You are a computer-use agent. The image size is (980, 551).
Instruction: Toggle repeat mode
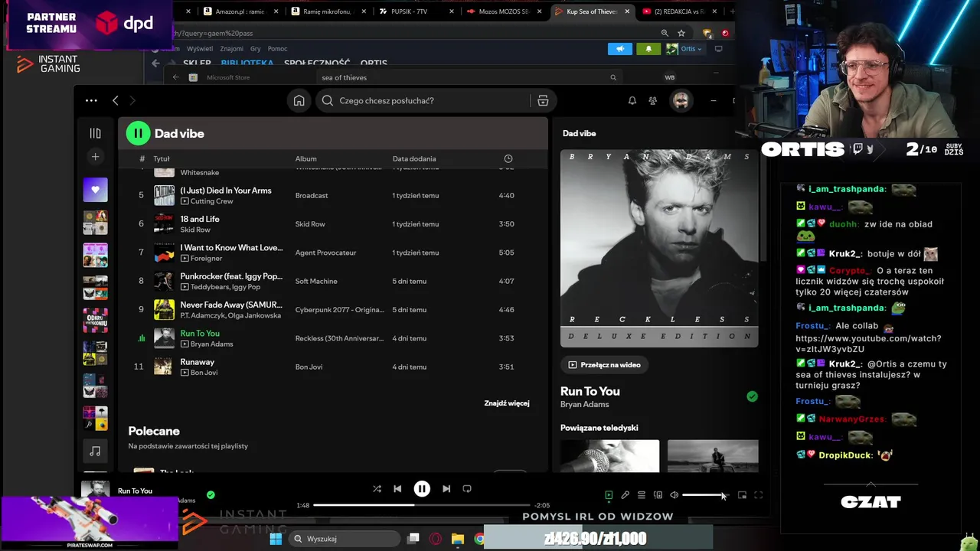coord(467,489)
